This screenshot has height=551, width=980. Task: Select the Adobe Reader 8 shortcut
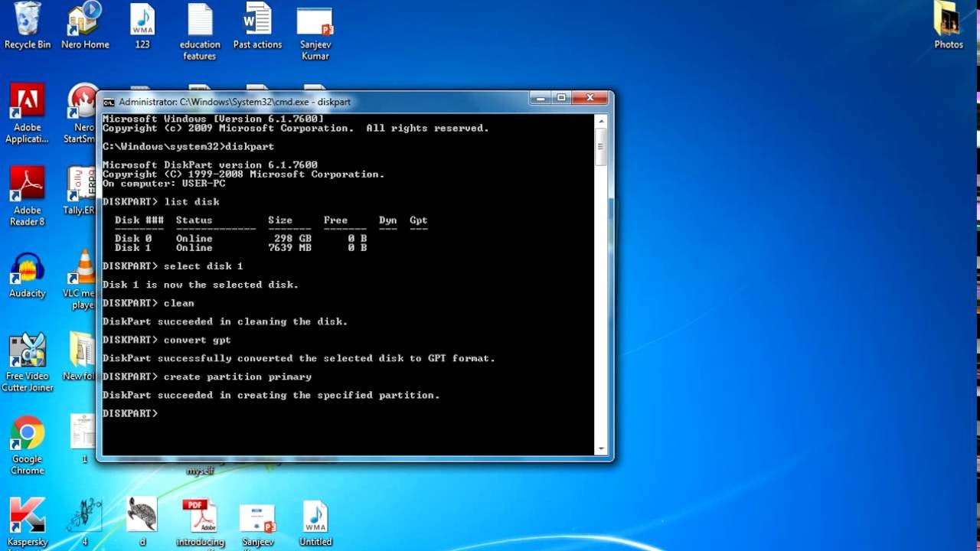(x=28, y=197)
